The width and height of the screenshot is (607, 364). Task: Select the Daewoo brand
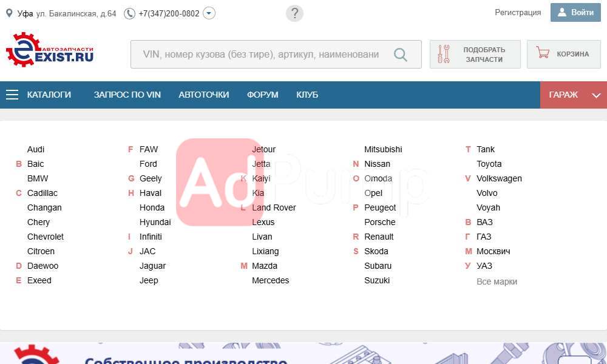(x=42, y=266)
